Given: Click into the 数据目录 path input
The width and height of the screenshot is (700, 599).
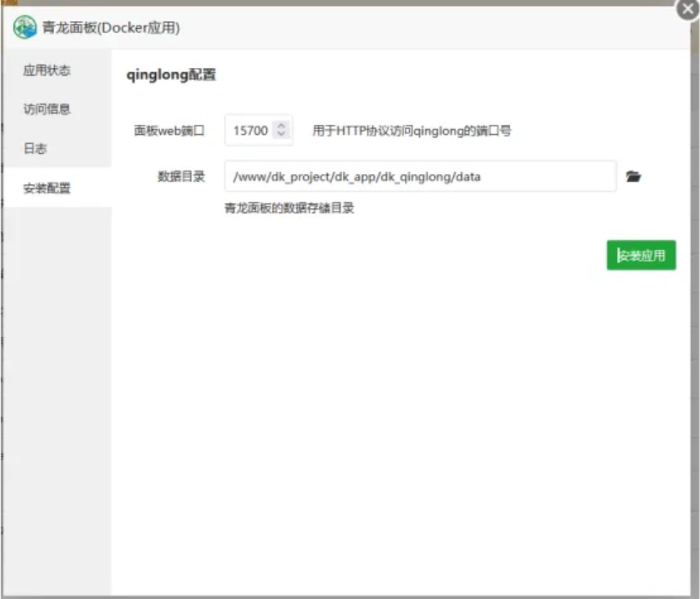Looking at the screenshot, I should click(420, 176).
